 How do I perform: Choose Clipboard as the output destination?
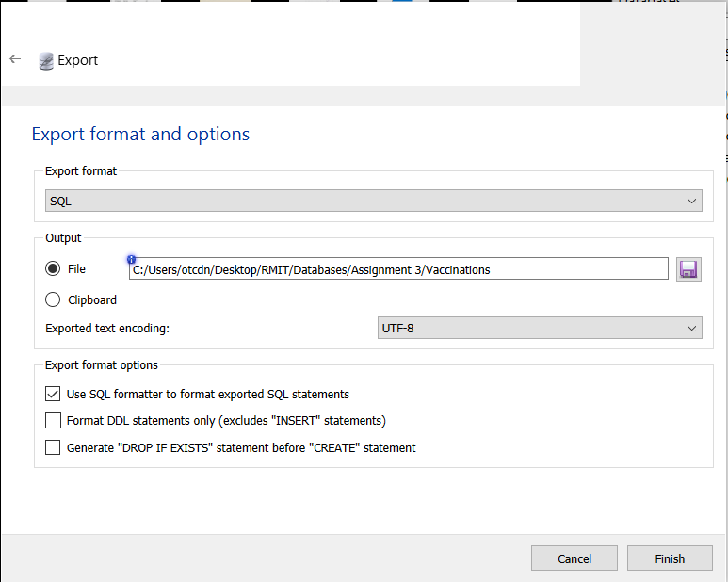pos(53,299)
